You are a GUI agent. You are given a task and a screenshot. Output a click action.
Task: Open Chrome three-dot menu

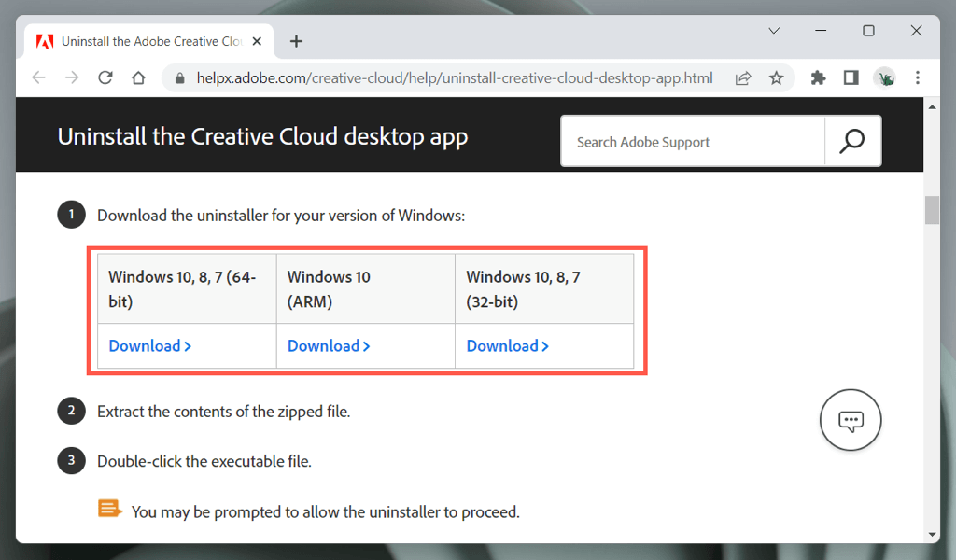(918, 78)
